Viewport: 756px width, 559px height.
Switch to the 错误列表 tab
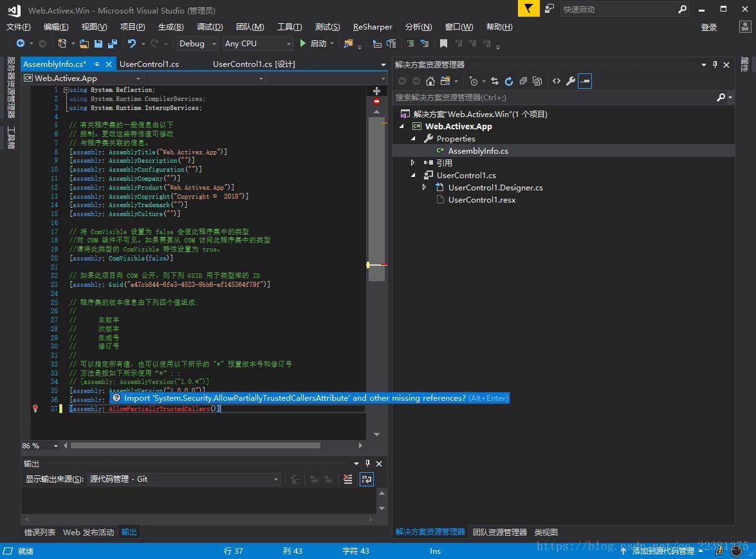[39, 532]
